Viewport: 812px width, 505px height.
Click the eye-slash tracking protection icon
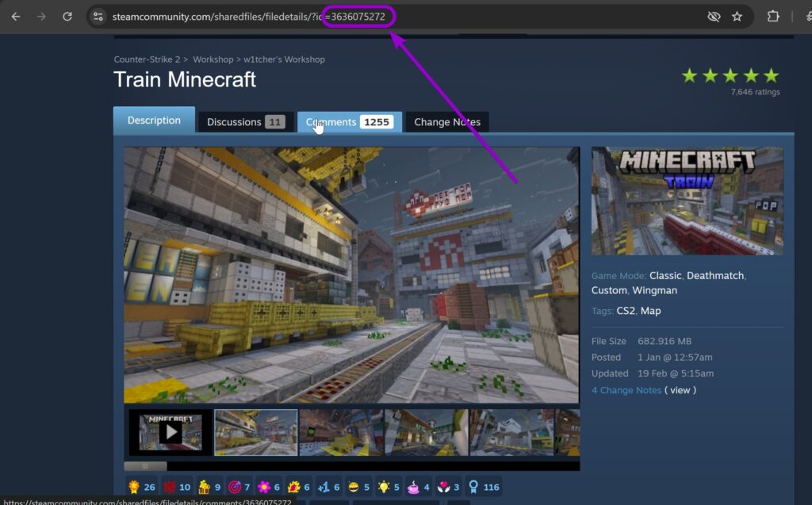pyautogui.click(x=714, y=17)
